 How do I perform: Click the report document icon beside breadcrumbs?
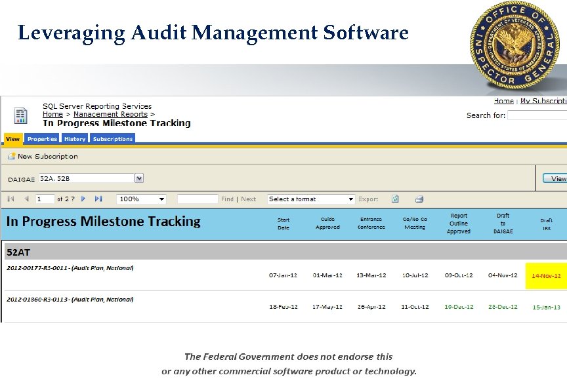[x=20, y=115]
